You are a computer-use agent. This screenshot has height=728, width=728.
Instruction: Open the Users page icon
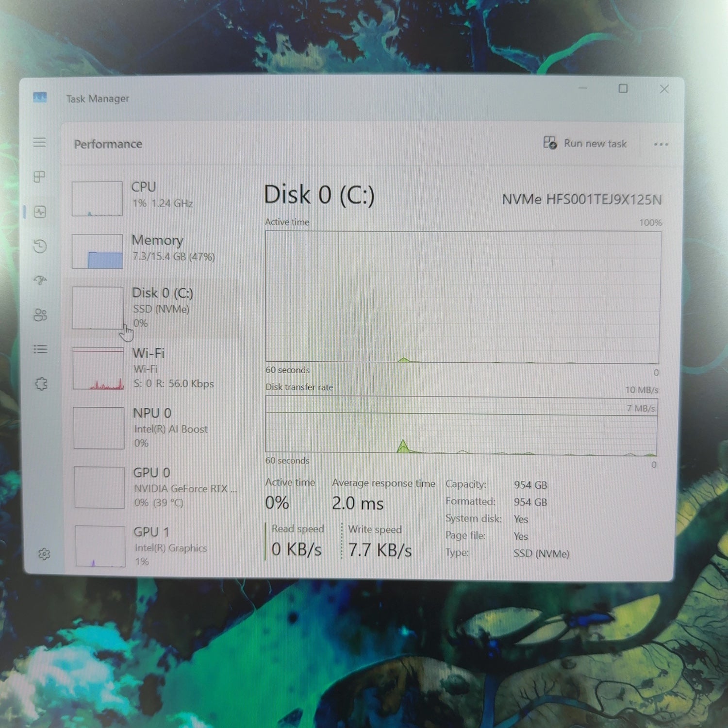[41, 315]
